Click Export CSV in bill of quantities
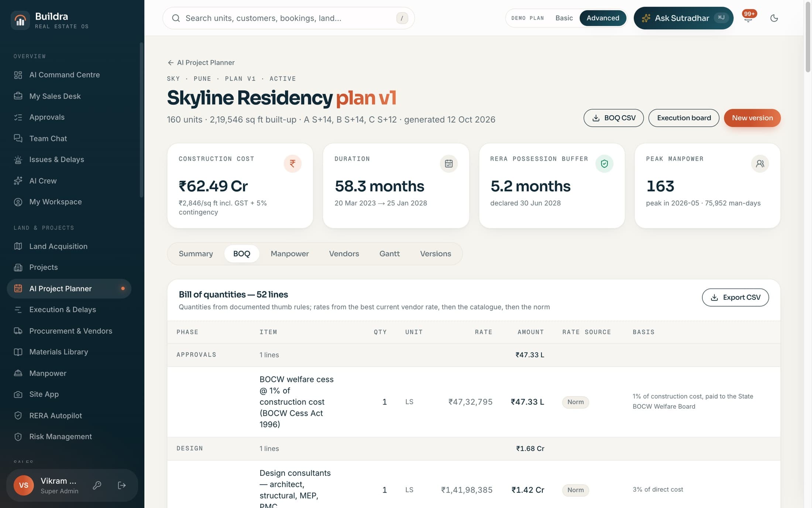This screenshot has width=812, height=508. point(735,297)
